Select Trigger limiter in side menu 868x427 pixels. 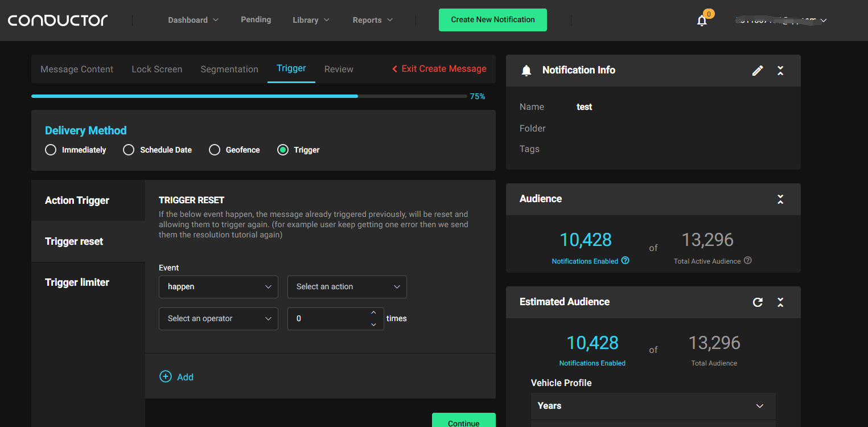tap(88, 282)
